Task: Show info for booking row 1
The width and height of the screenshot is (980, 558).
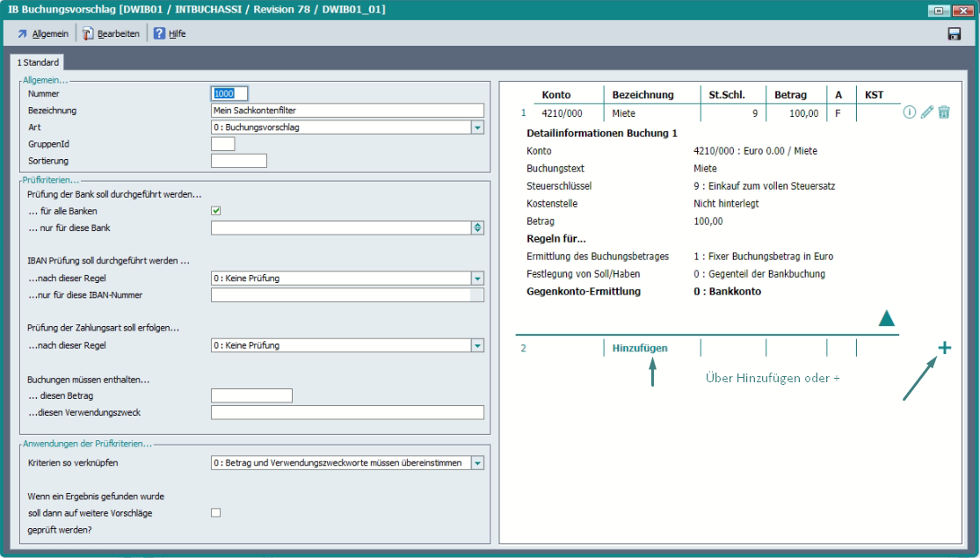Action: click(910, 112)
